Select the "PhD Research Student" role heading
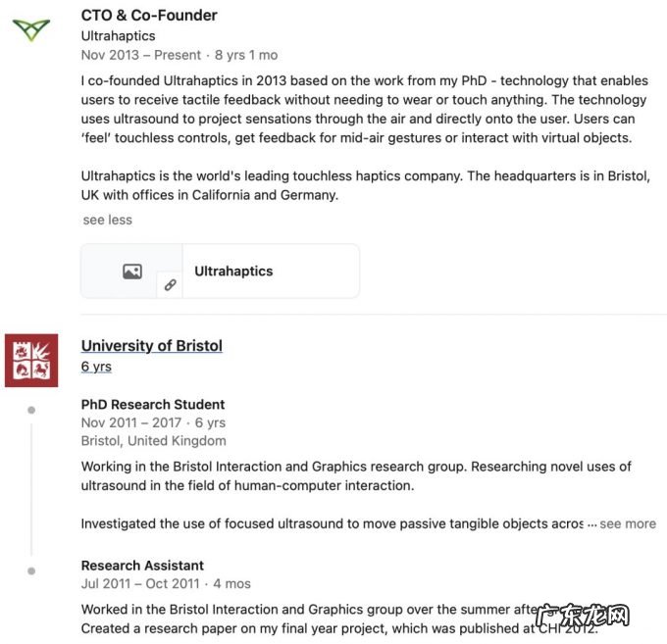This screenshot has height=644, width=667. click(153, 404)
